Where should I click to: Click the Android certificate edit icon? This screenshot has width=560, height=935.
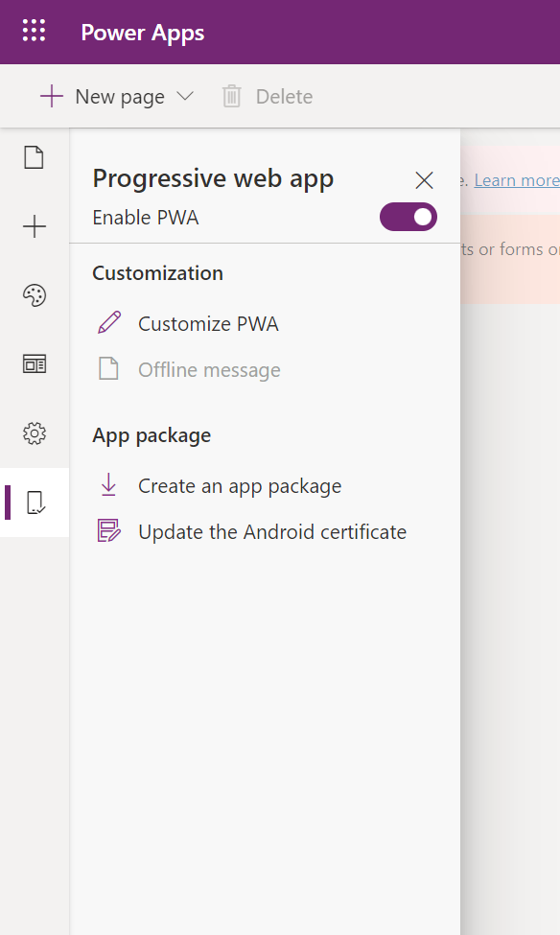[109, 530]
